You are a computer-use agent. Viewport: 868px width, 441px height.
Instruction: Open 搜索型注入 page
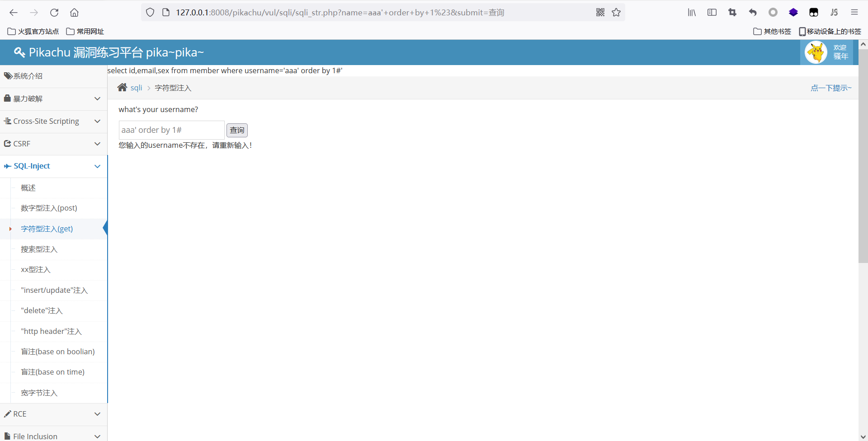pos(39,249)
